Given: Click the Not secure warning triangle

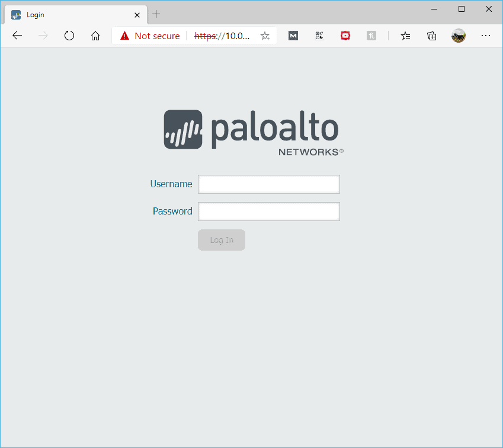Looking at the screenshot, I should click(124, 36).
